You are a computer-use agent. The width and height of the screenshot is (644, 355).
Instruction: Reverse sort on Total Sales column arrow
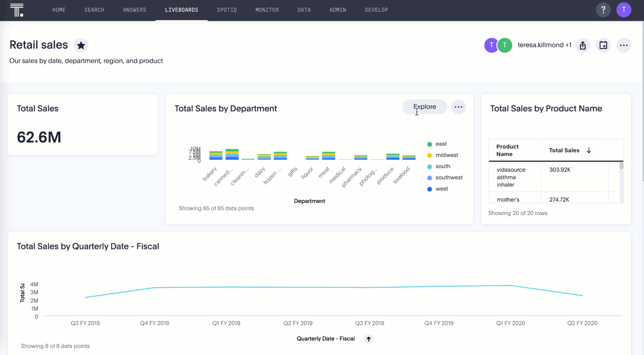tap(589, 150)
